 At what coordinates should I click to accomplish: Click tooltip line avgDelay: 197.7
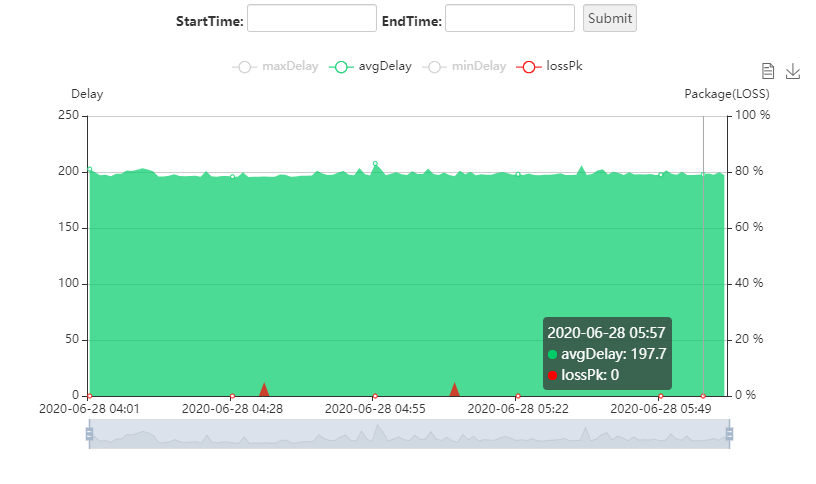coord(607,354)
